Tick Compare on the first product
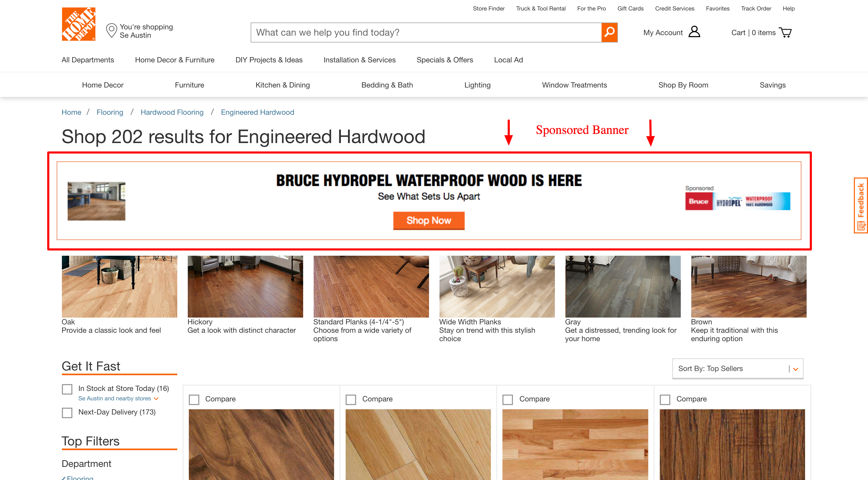 pyautogui.click(x=194, y=400)
